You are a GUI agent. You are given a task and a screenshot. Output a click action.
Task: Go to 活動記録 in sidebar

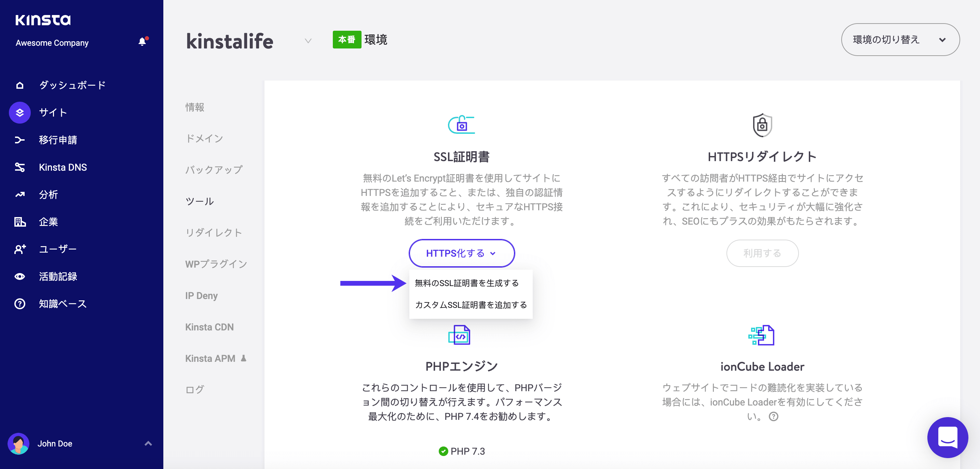tap(58, 277)
